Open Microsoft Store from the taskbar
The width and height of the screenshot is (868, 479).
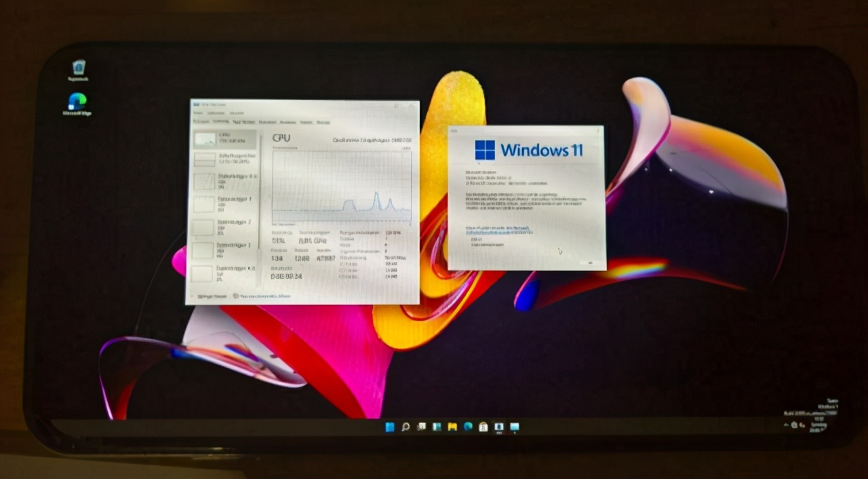(484, 427)
